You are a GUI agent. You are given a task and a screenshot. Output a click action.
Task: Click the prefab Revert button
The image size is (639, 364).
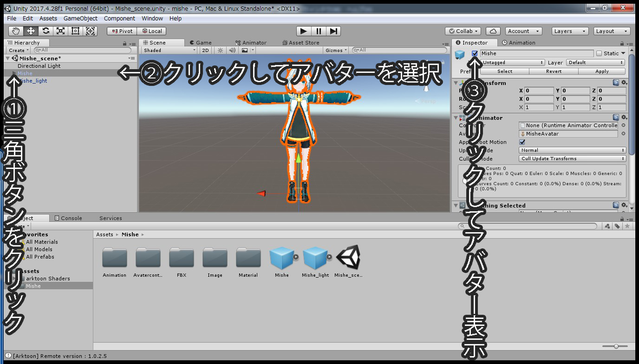[553, 71]
